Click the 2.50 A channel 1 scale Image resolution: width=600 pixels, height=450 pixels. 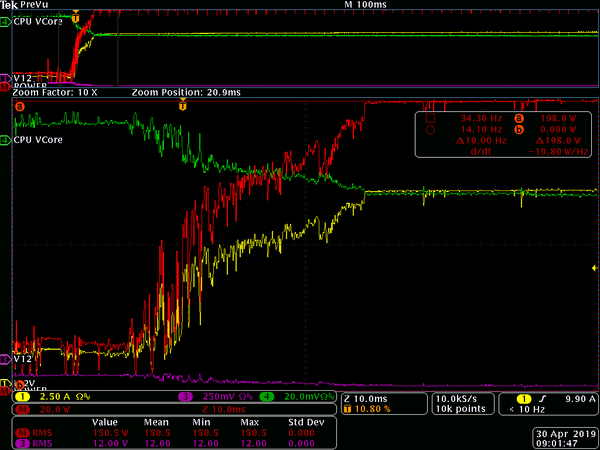55,397
